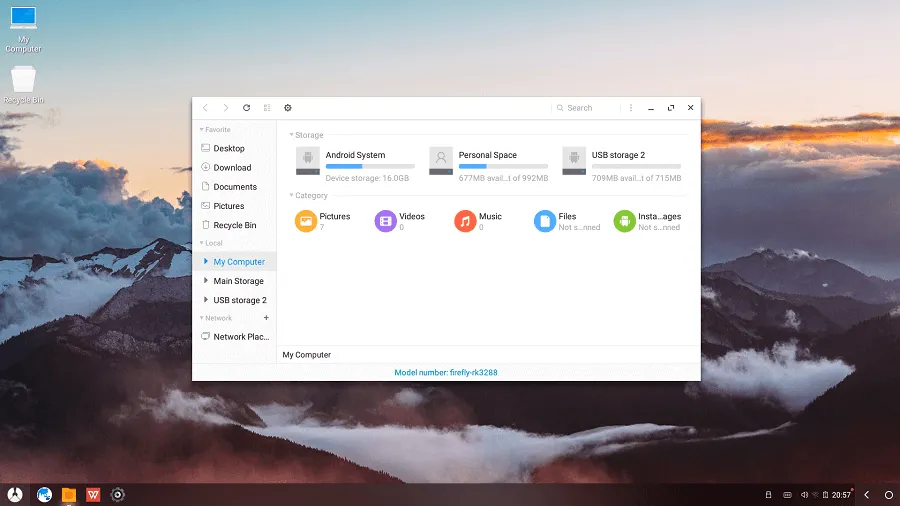
Task: Open the Music category
Action: point(465,221)
